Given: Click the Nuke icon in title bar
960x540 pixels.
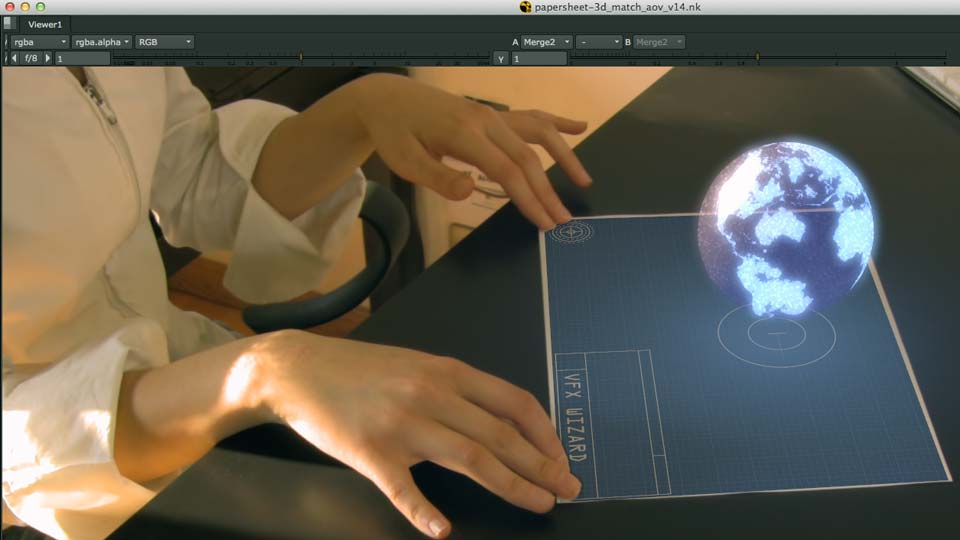Looking at the screenshot, I should [525, 7].
